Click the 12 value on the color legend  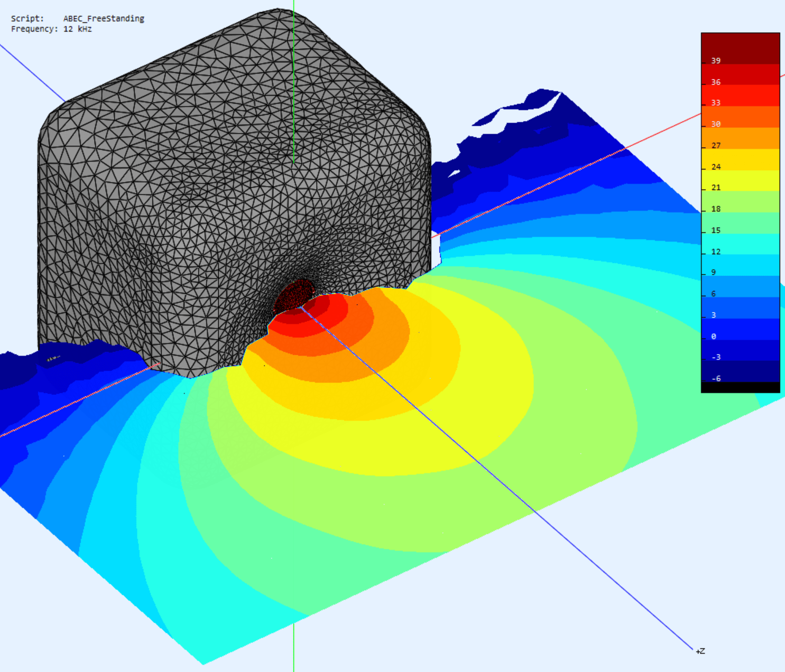point(716,251)
